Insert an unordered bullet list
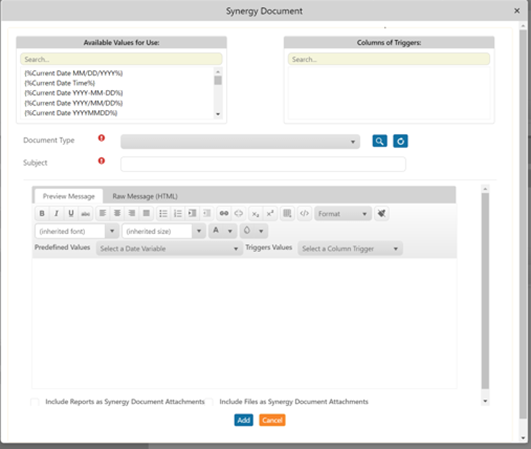This screenshot has height=449, width=531. coord(163,213)
